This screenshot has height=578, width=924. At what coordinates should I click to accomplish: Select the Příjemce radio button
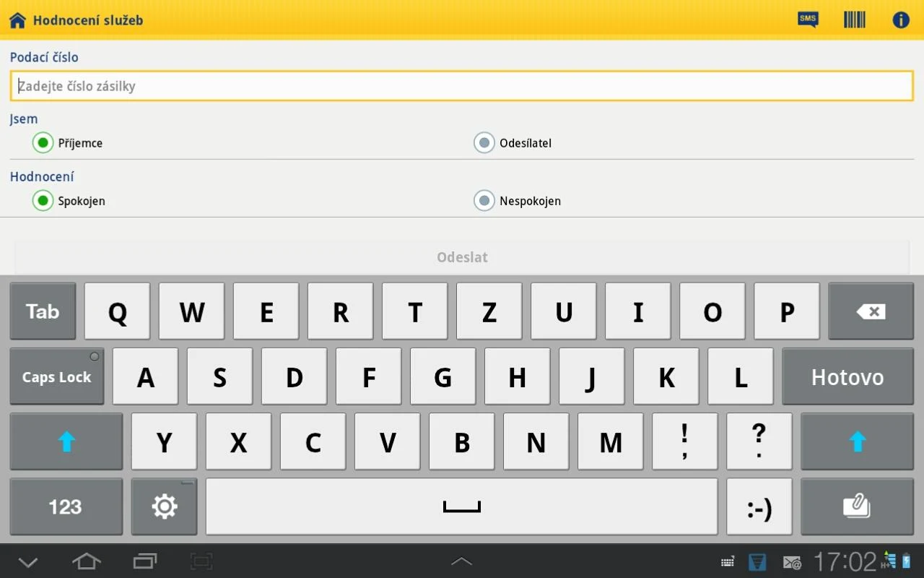click(x=43, y=143)
